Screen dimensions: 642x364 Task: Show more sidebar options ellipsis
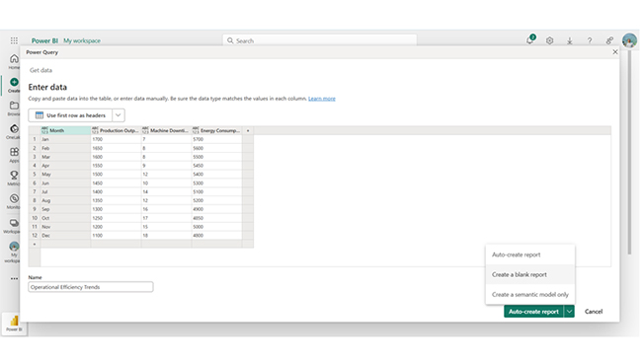tap(14, 278)
